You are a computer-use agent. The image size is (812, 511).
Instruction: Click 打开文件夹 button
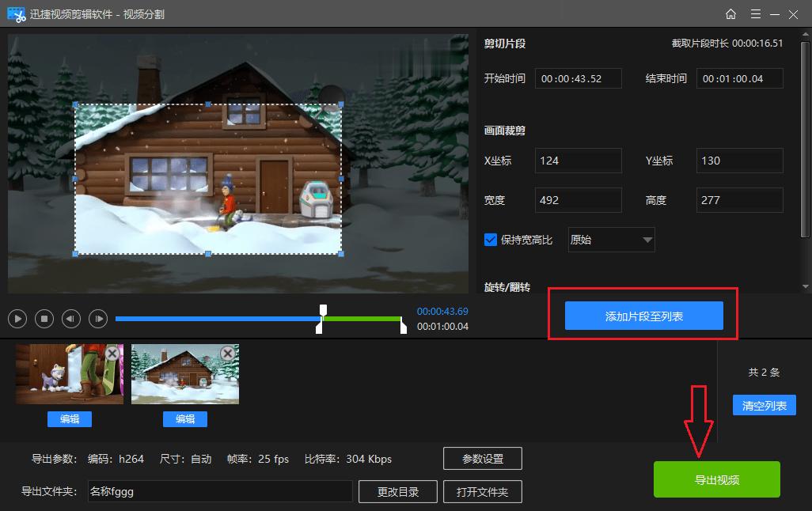[x=483, y=492]
